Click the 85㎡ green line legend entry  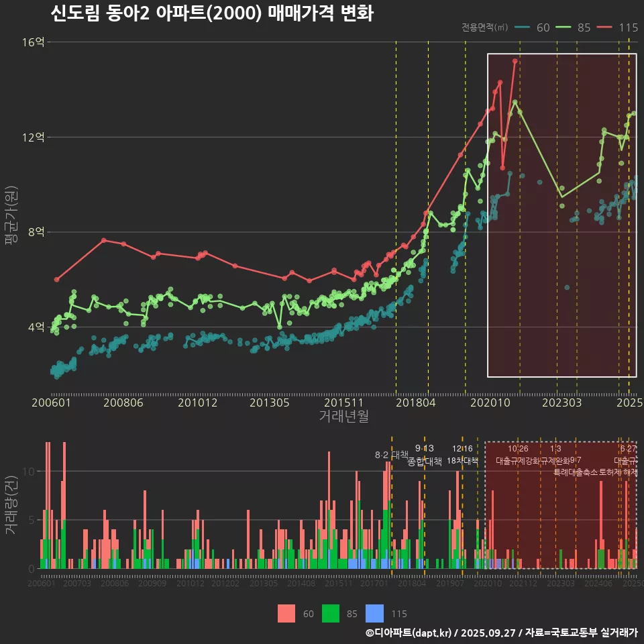tap(575, 28)
